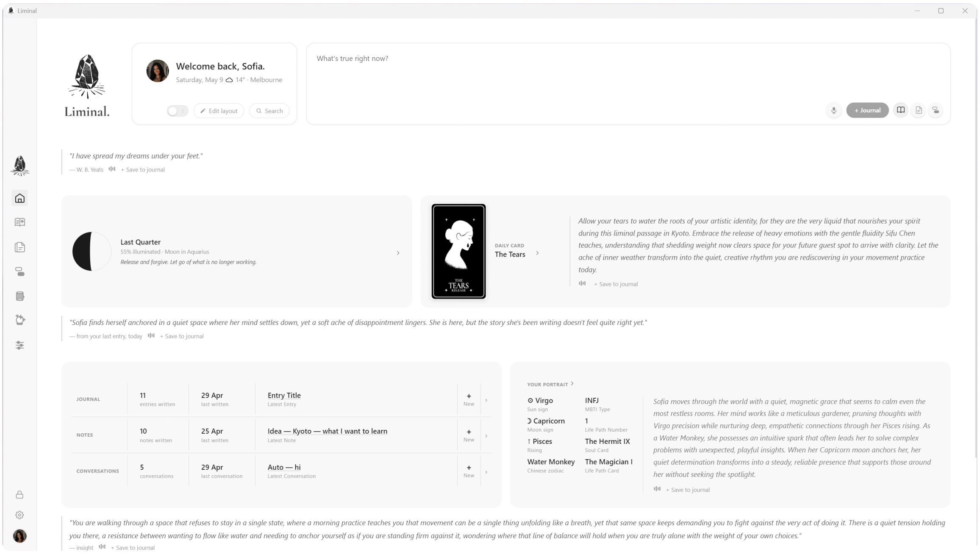980x554 pixels.
Task: Save the last entry summary to journal
Action: click(182, 336)
